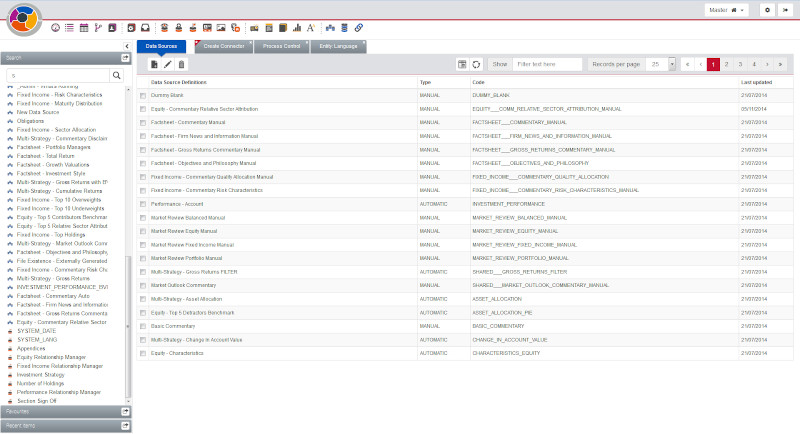Click the chain link toolbar icon

[359, 28]
